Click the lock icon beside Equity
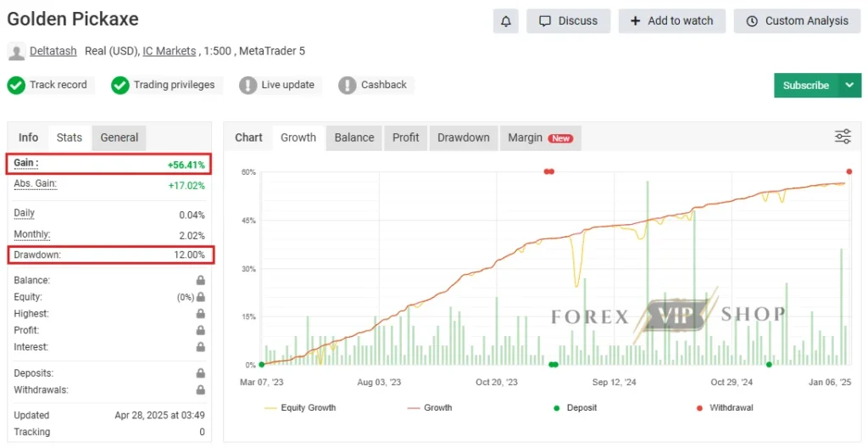The width and height of the screenshot is (868, 448). pos(200,297)
